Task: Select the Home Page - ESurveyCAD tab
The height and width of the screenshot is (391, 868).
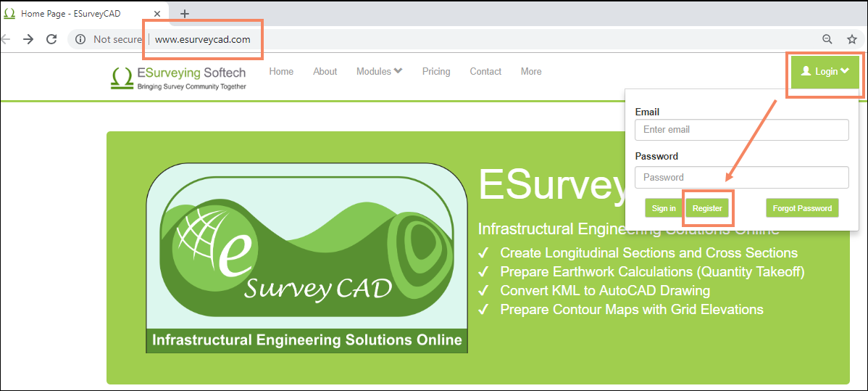Action: coord(84,13)
